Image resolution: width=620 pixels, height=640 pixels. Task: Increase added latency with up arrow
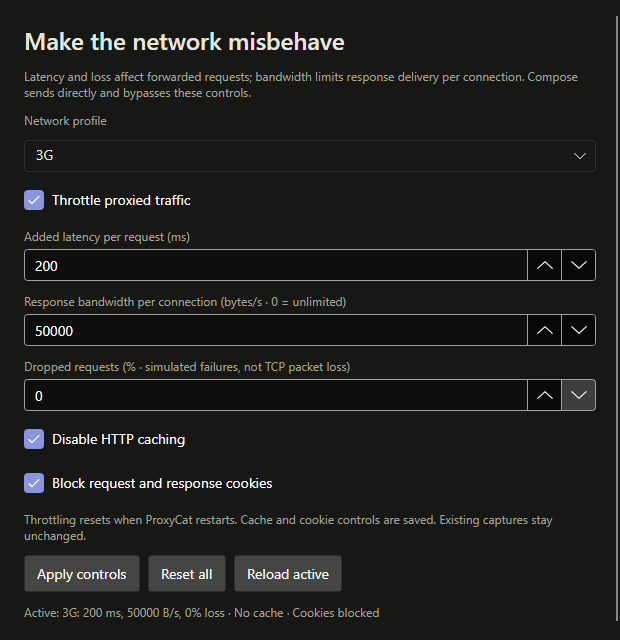point(544,265)
